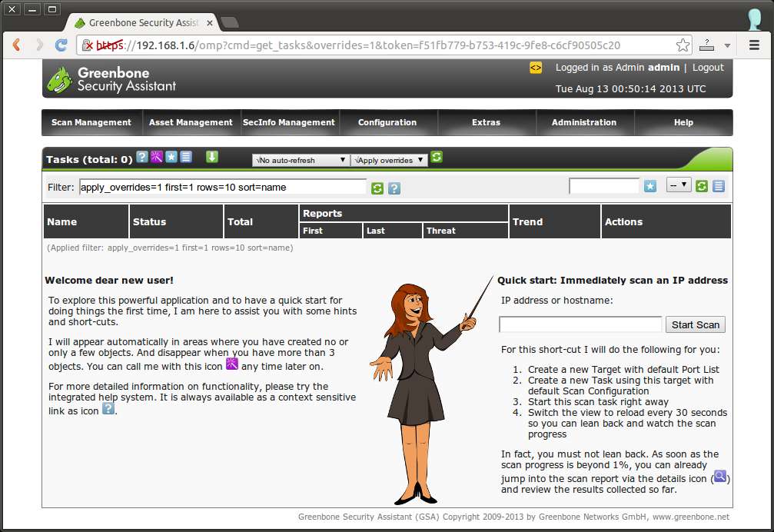
Task: Create a new task with the star icon in Tasks header
Action: (x=171, y=157)
